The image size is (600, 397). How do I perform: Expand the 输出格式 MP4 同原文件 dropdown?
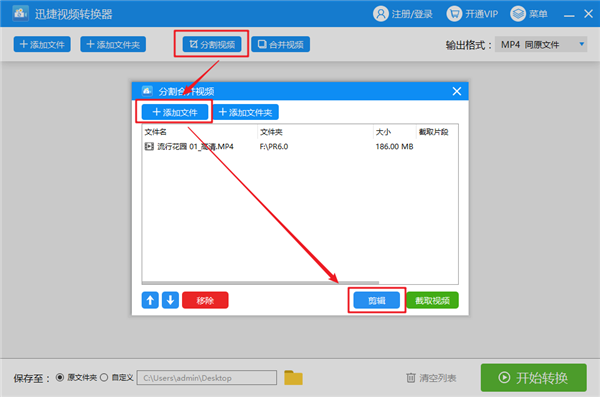541,45
